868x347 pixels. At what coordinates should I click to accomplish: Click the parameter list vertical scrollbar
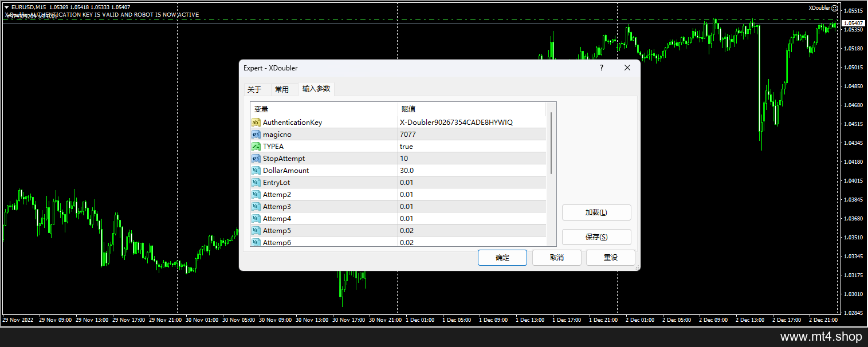551,143
